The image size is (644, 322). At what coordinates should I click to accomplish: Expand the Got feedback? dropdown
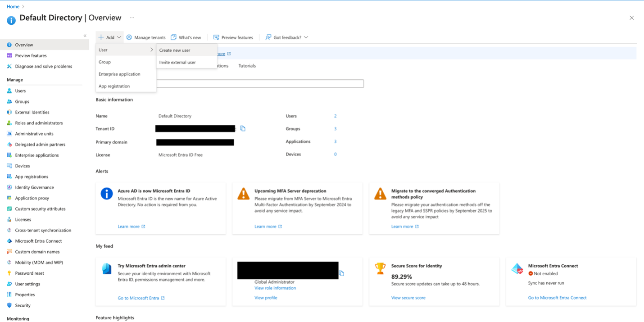[x=287, y=37]
